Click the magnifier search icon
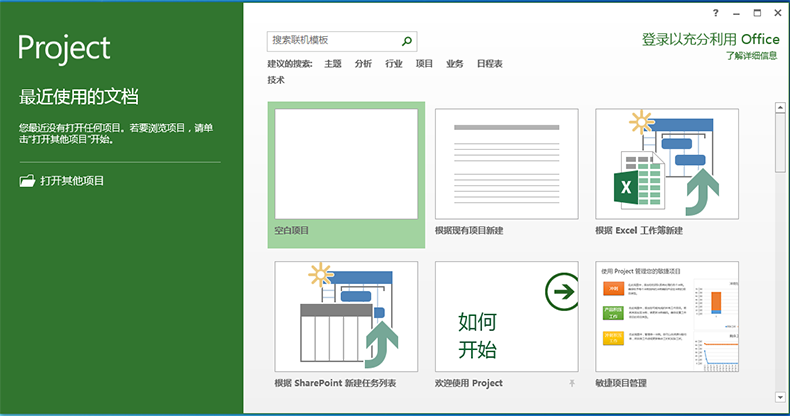 coord(407,41)
